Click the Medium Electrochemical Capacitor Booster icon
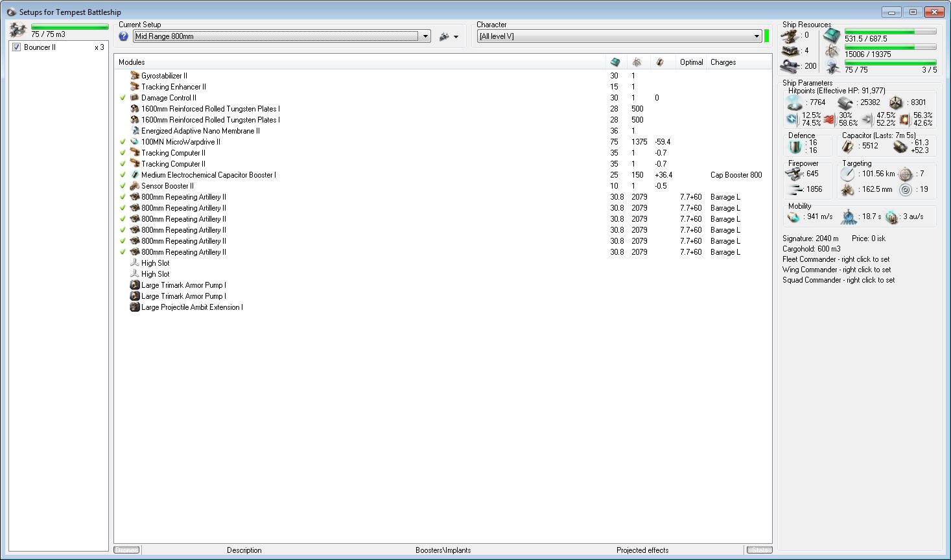 coord(135,175)
